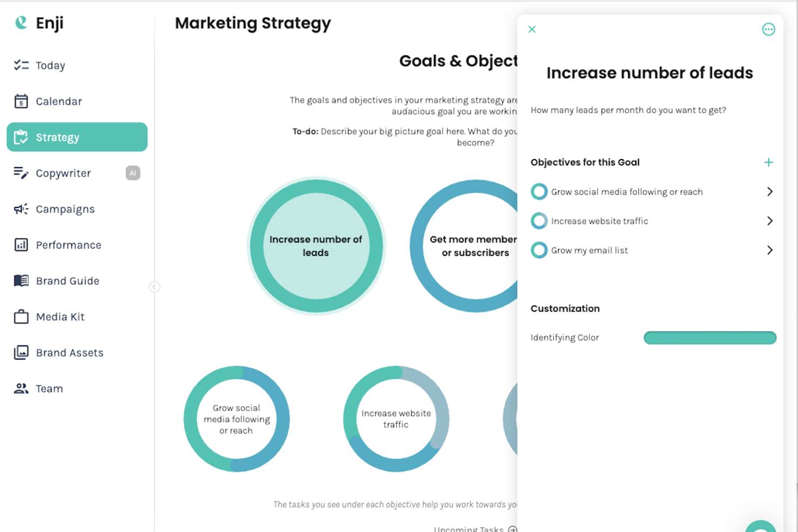Switch to the Strategy section
Screen dimensions: 798x532
tap(57, 137)
